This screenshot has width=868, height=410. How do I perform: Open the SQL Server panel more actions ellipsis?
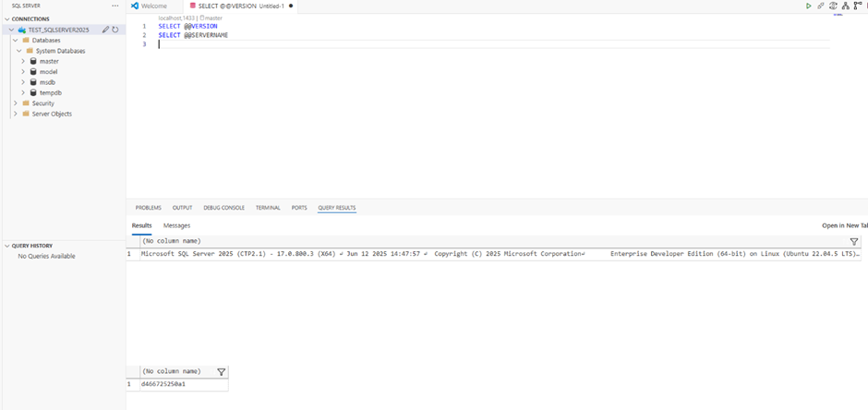pyautogui.click(x=115, y=6)
